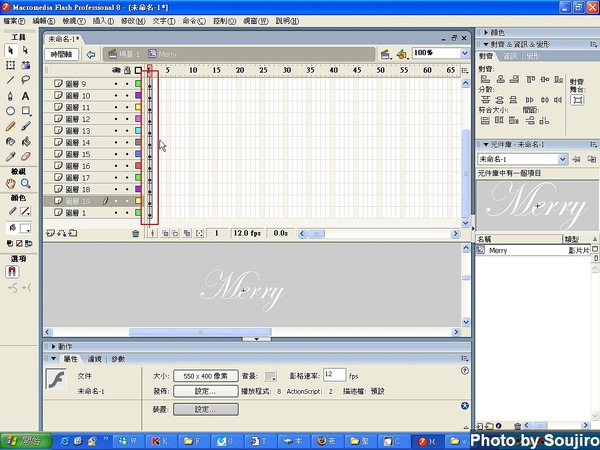Select the Oval tool
Viewport: 600px width, 450px height.
point(10,111)
